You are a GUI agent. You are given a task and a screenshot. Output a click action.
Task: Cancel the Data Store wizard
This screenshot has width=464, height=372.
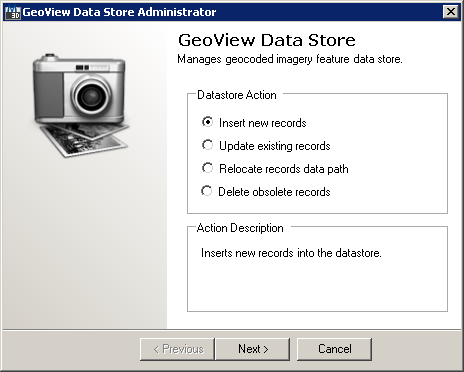334,349
